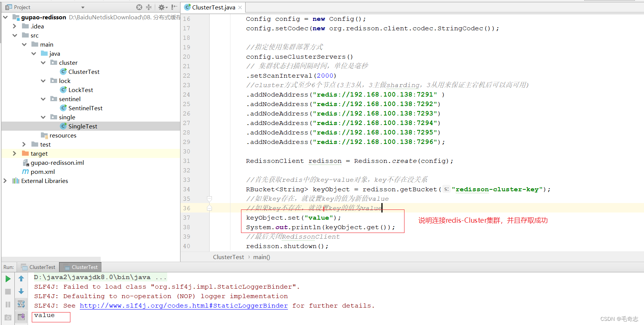Open pom.xml in the project tree

click(x=42, y=172)
